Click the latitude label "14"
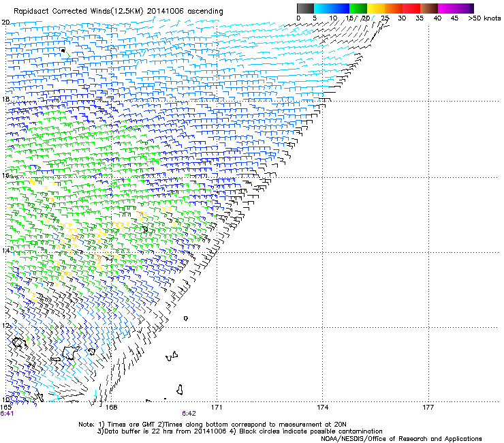504x443 pixels. click(5, 250)
